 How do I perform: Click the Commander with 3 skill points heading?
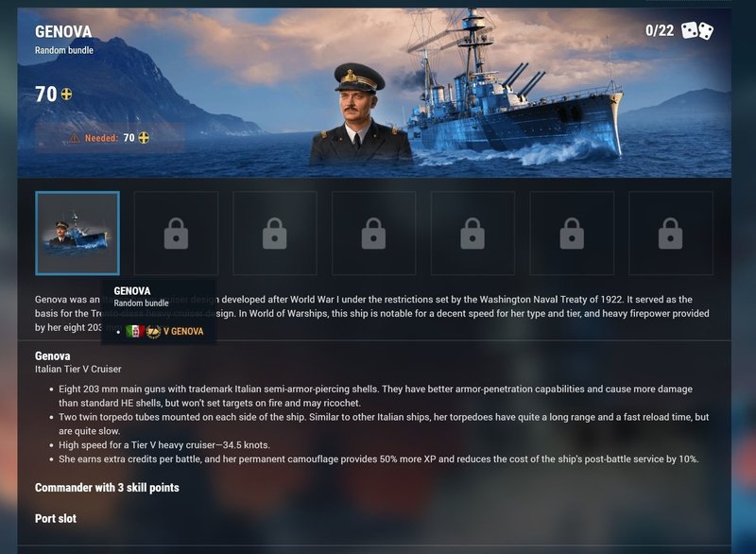point(107,488)
